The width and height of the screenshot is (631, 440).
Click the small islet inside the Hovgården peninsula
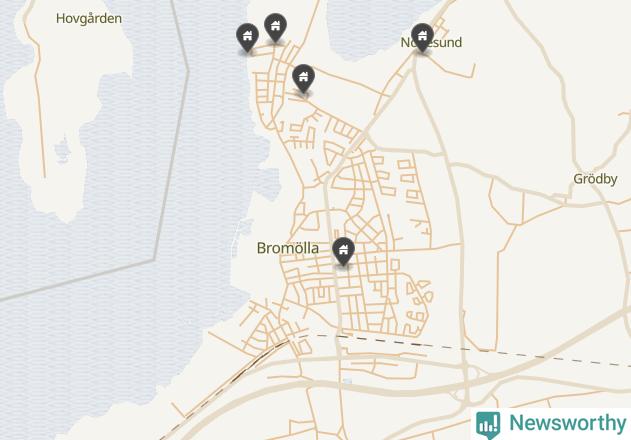pos(63,149)
